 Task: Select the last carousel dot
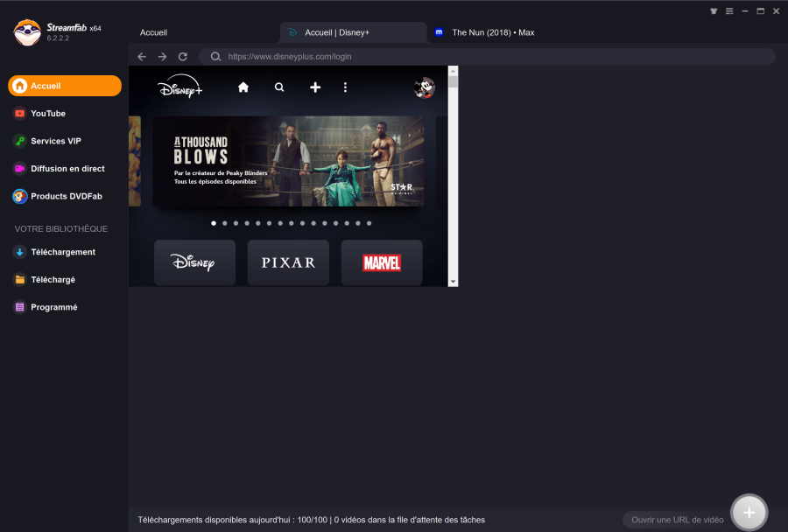[369, 223]
